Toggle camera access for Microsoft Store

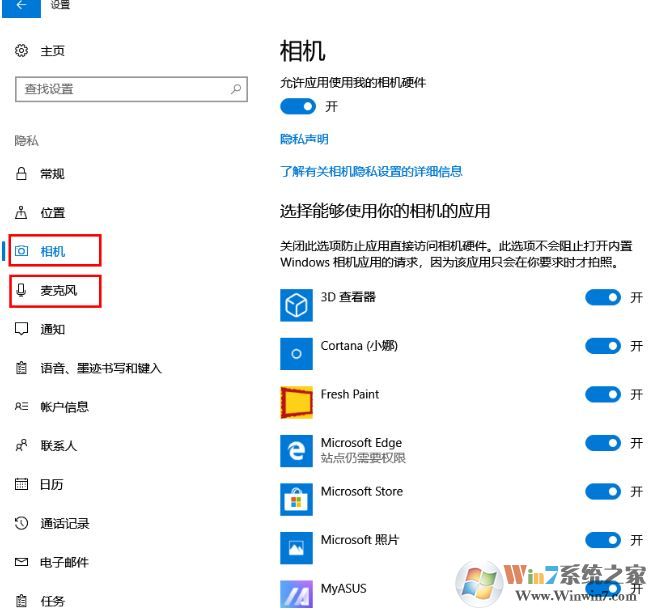[x=603, y=491]
